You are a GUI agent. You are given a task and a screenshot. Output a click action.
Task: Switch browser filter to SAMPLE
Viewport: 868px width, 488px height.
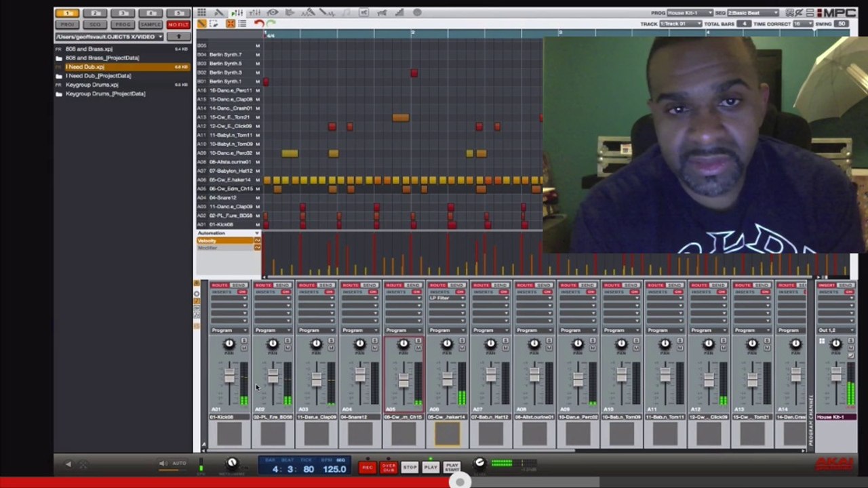click(151, 24)
